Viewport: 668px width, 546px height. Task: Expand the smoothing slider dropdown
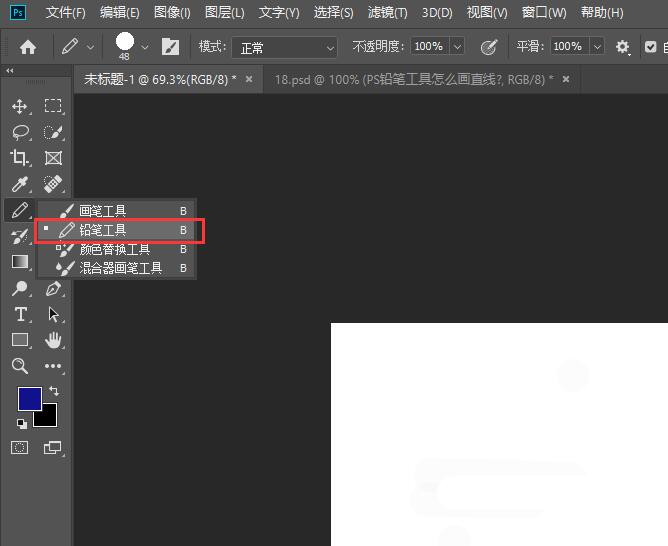click(x=597, y=46)
